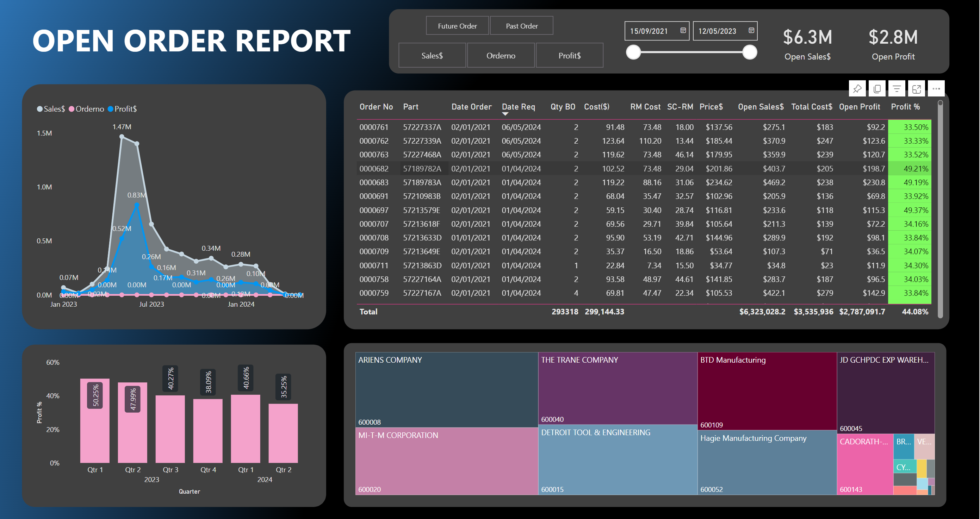Select the Sales$ slicer button
Image resolution: width=980 pixels, height=519 pixels.
click(x=432, y=56)
